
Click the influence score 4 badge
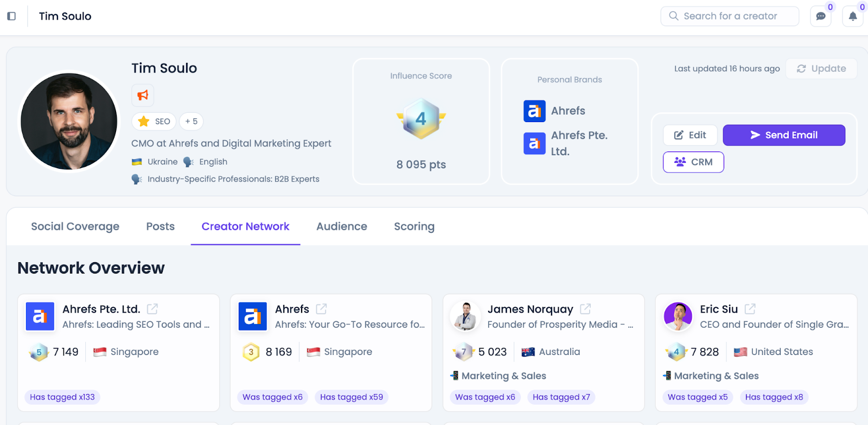pyautogui.click(x=421, y=119)
